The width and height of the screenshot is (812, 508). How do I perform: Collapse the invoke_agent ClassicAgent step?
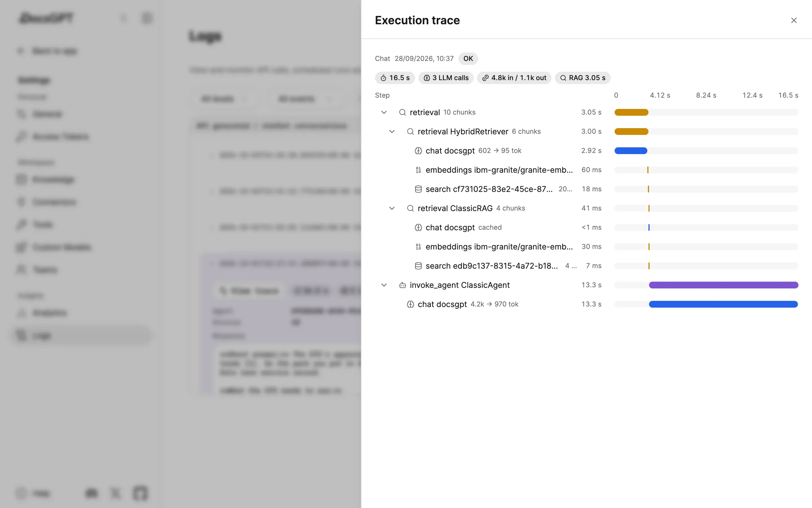click(x=384, y=285)
